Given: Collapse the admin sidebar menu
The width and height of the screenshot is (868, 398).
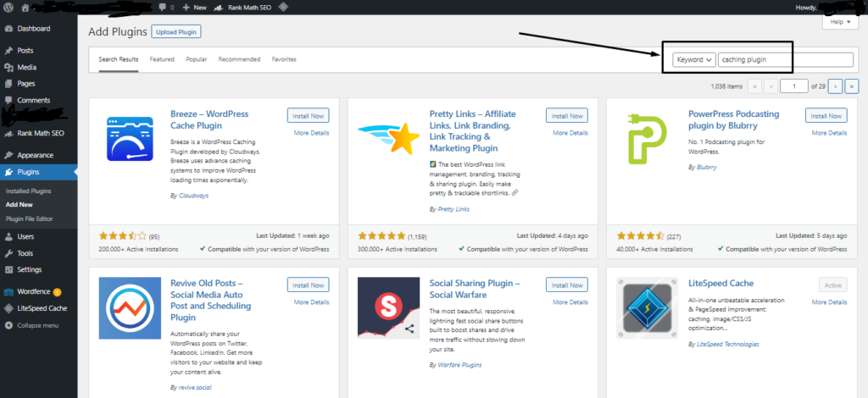Looking at the screenshot, I should [x=39, y=325].
